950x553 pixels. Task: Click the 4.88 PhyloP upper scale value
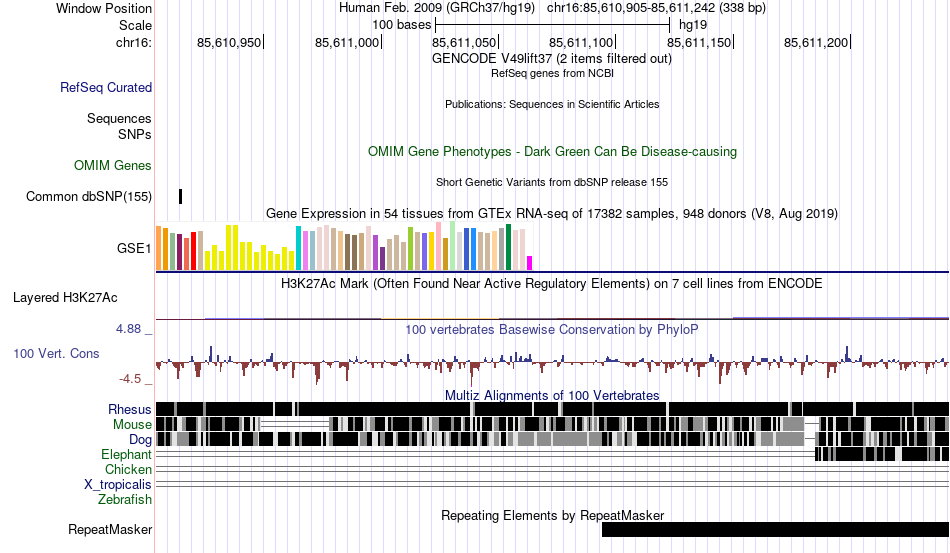pyautogui.click(x=128, y=329)
